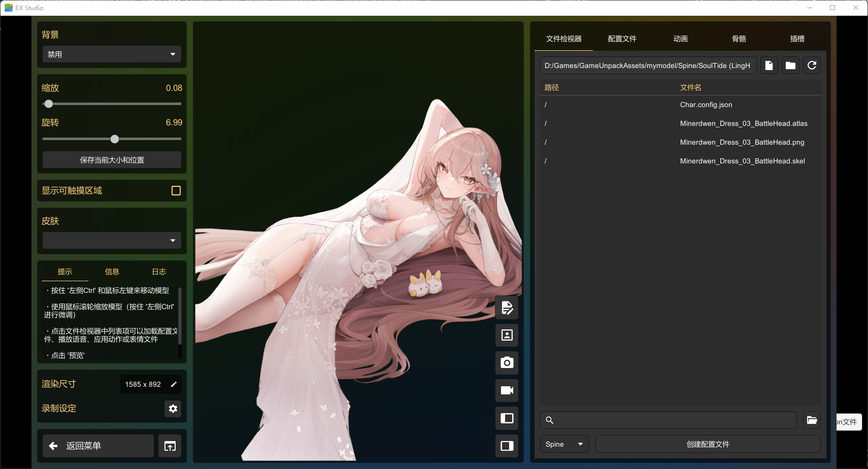Click the open-folder icon beside search box
The width and height of the screenshot is (868, 469).
(x=812, y=420)
